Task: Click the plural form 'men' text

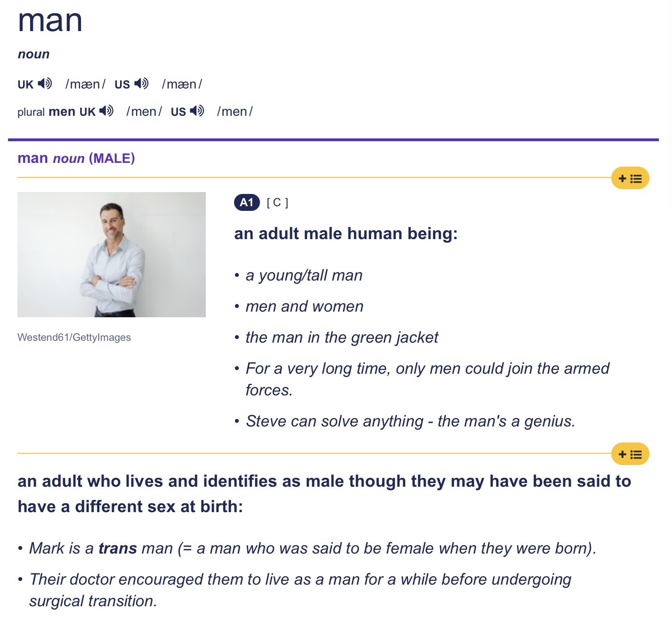Action: tap(62, 112)
